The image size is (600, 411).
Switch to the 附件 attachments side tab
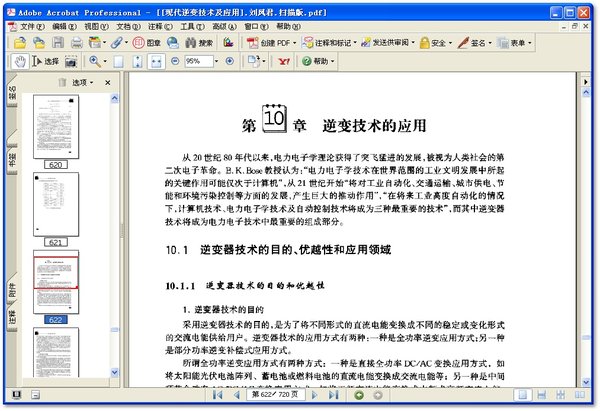(12, 290)
